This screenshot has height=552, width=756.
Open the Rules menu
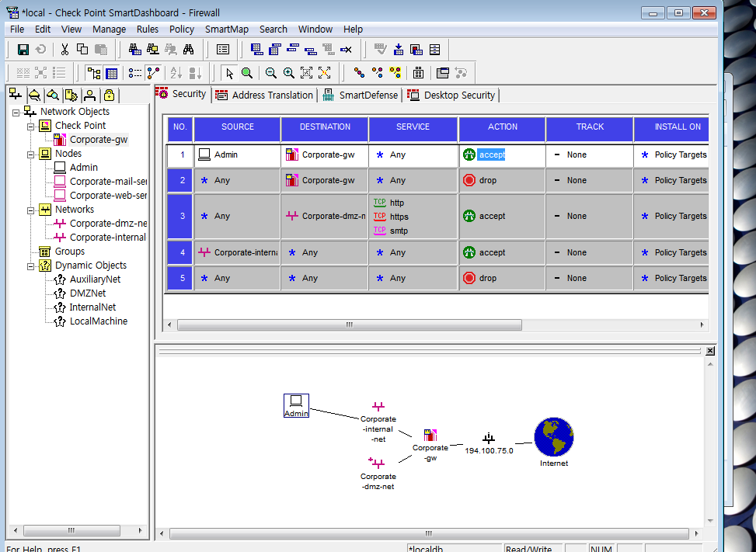[148, 30]
